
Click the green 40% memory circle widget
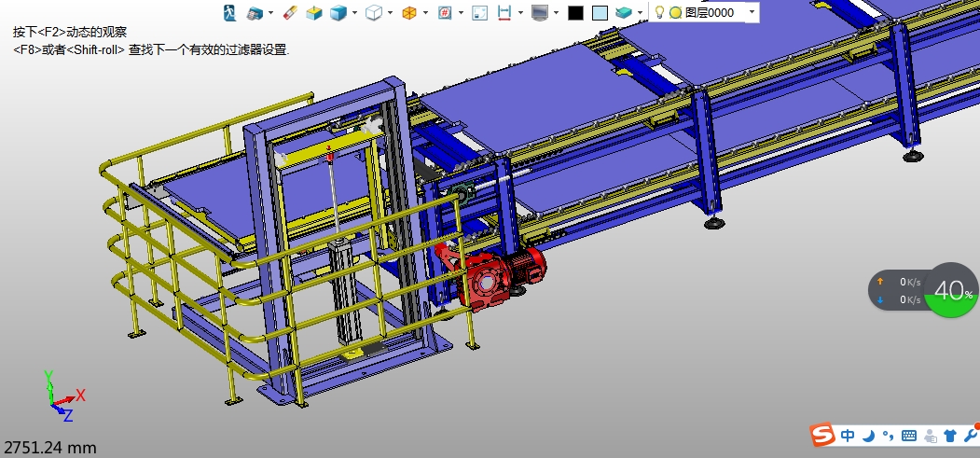click(x=952, y=290)
